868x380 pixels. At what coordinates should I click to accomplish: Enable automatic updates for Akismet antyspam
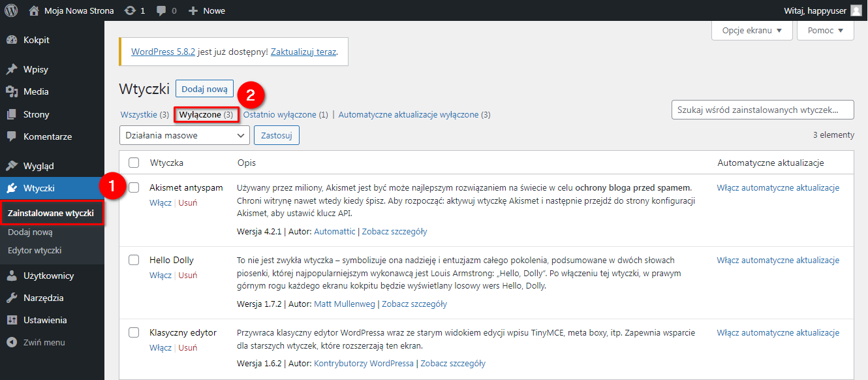point(778,187)
